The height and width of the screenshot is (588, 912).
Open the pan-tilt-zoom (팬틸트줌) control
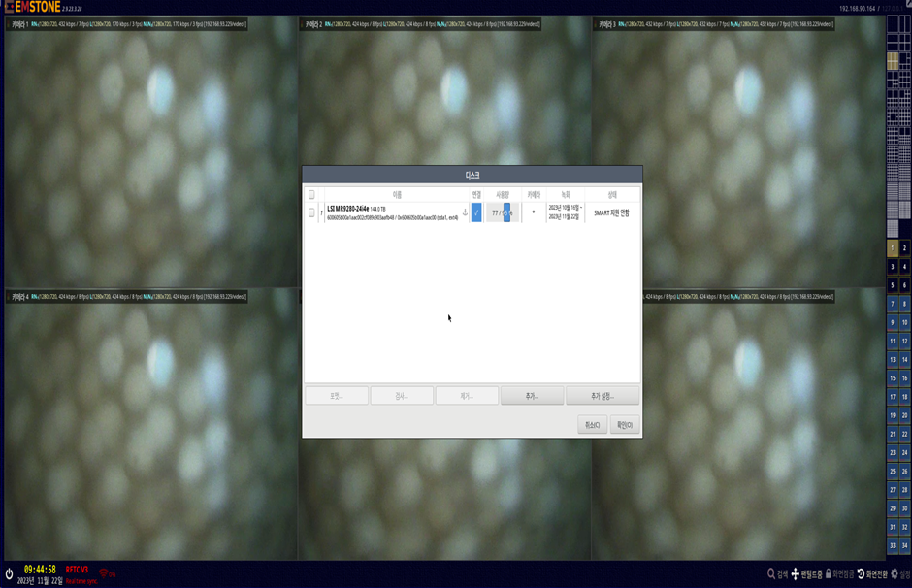coord(796,574)
